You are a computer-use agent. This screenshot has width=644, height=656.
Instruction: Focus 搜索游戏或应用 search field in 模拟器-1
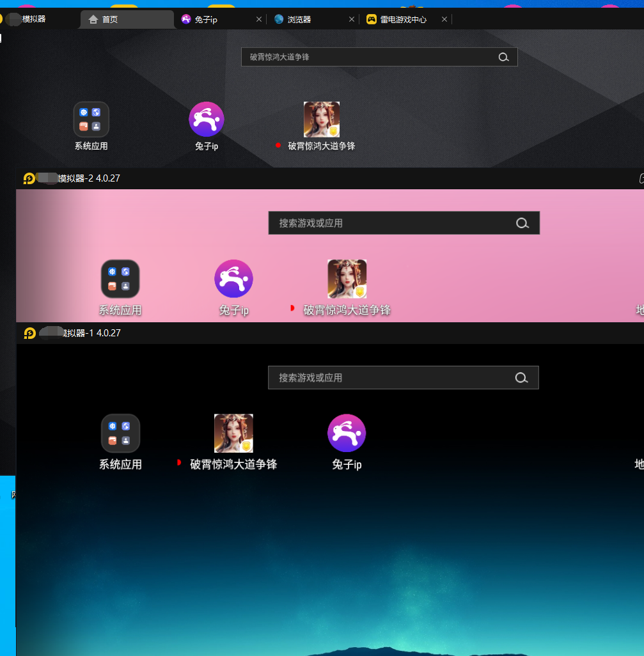[x=404, y=378]
